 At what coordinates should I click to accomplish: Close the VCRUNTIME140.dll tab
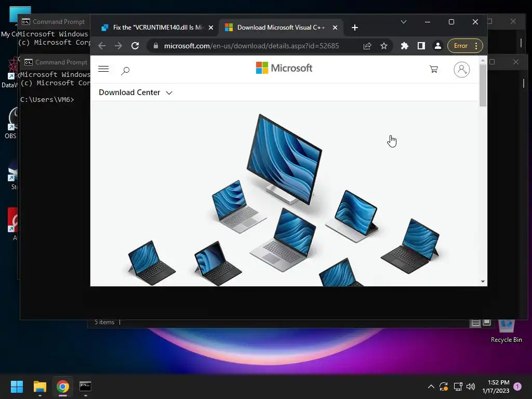click(211, 28)
